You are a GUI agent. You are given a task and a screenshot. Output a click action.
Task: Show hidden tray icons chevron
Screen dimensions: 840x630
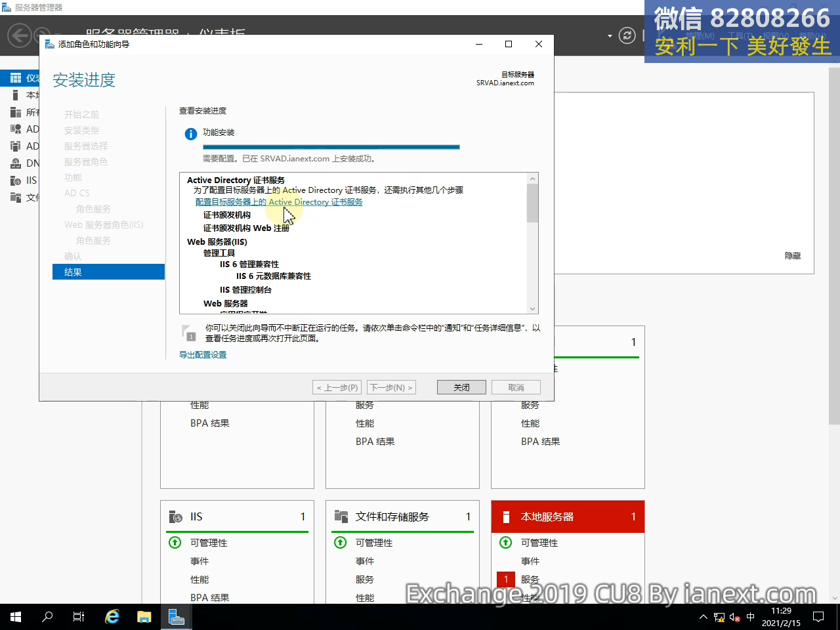tap(703, 618)
